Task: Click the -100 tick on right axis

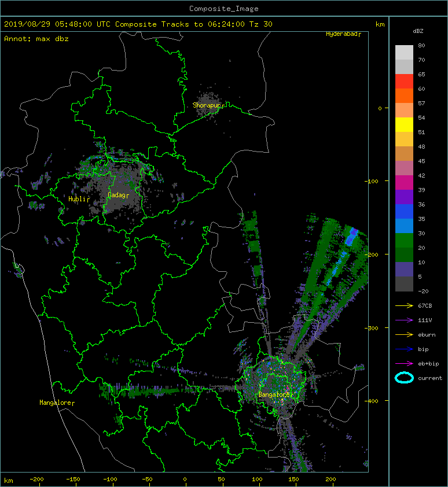Action: pyautogui.click(x=372, y=181)
